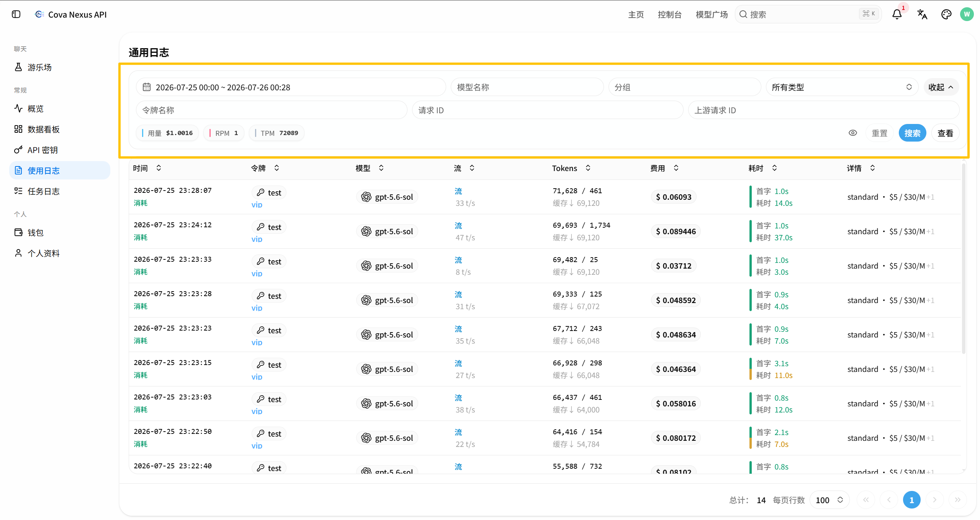The height and width of the screenshot is (520, 980).
Task: Click key icon in 23:23:03 row
Action: [x=260, y=399]
